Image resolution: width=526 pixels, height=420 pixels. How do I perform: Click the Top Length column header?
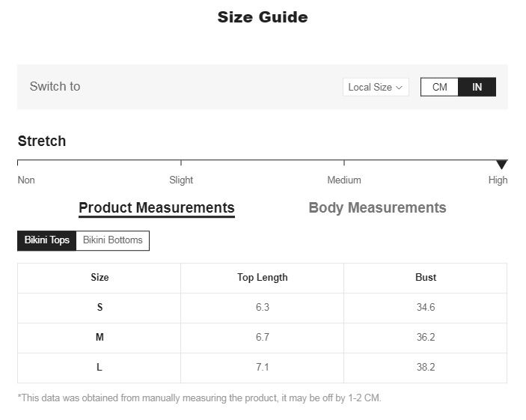pos(262,277)
